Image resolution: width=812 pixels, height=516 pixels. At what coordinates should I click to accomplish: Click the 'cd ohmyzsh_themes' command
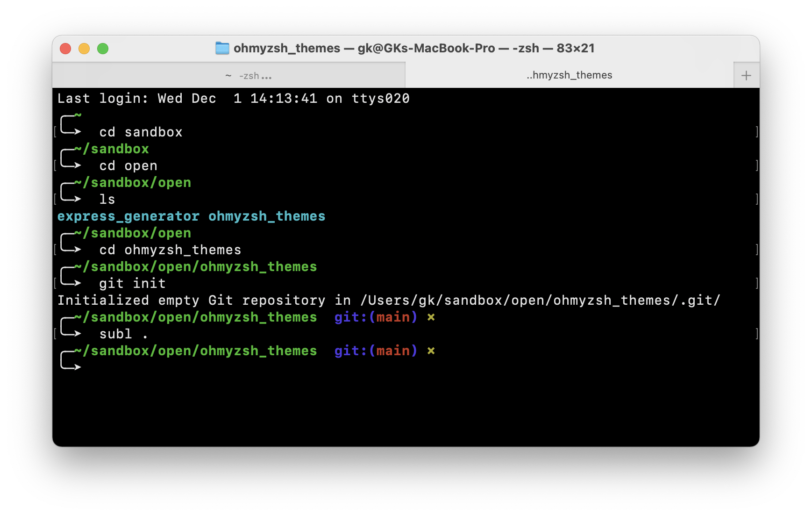tap(170, 250)
